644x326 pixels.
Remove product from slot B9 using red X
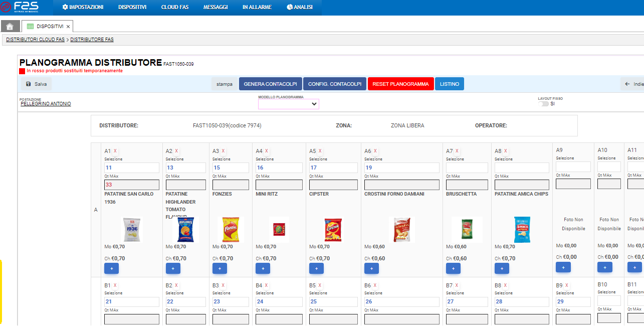click(x=567, y=285)
